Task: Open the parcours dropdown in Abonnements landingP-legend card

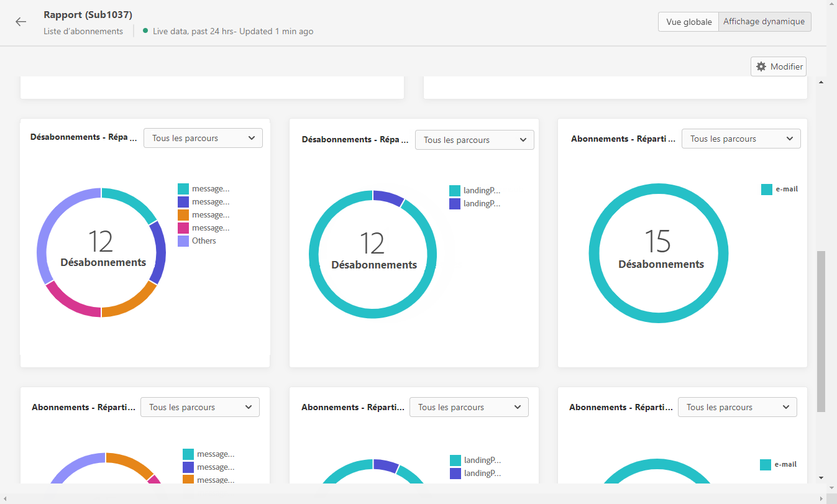Action: [x=469, y=407]
